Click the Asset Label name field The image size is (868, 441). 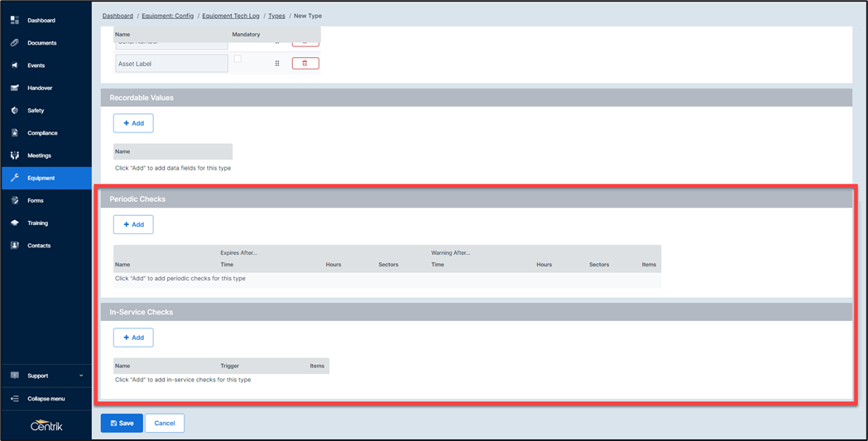click(171, 64)
